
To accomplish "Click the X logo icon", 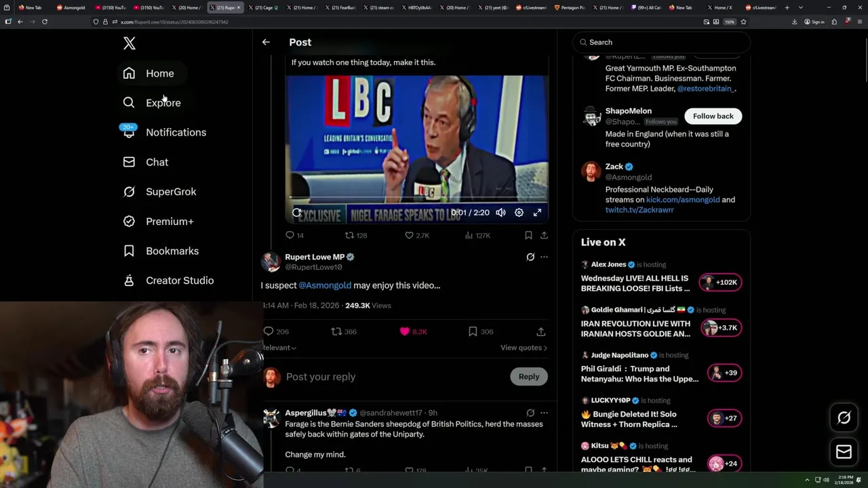I will pos(130,43).
